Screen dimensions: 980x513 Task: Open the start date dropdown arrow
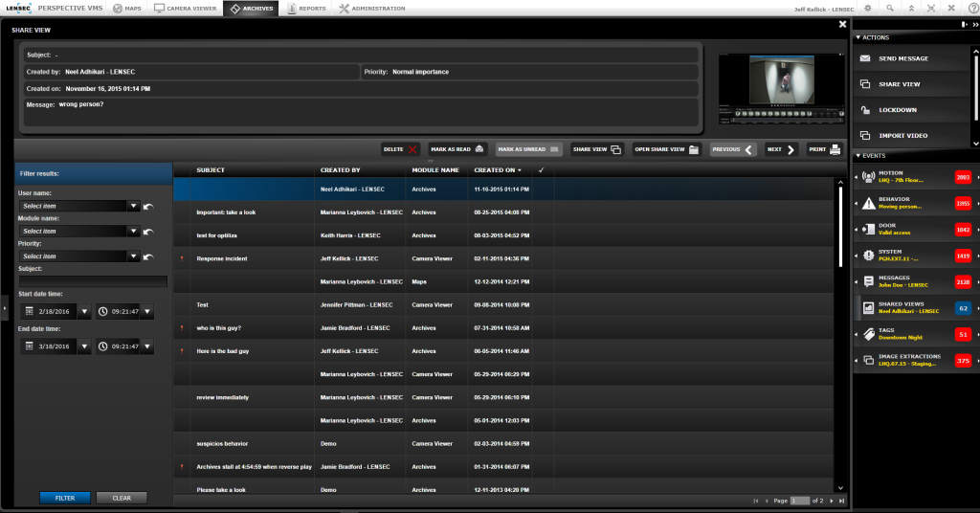tap(84, 311)
